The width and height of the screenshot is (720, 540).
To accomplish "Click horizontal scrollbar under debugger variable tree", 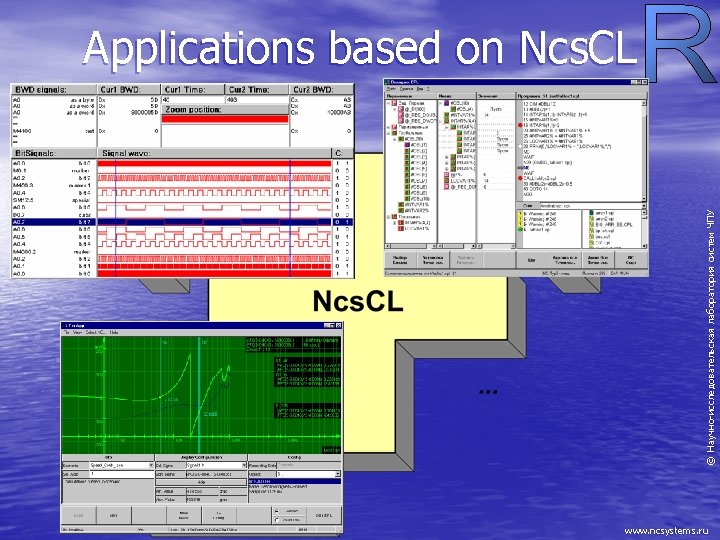I will 411,247.
